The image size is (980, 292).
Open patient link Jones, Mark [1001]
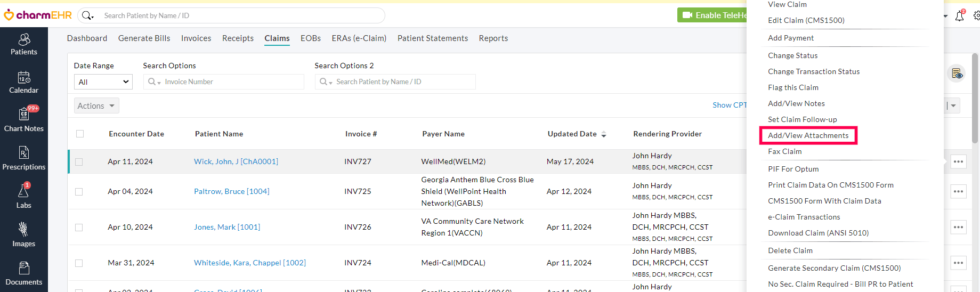click(227, 227)
